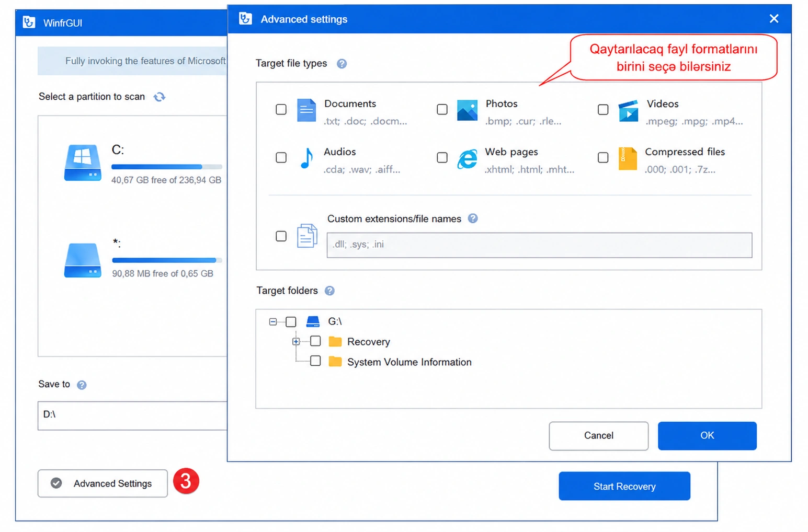Click the Recovery folder icon

(335, 342)
